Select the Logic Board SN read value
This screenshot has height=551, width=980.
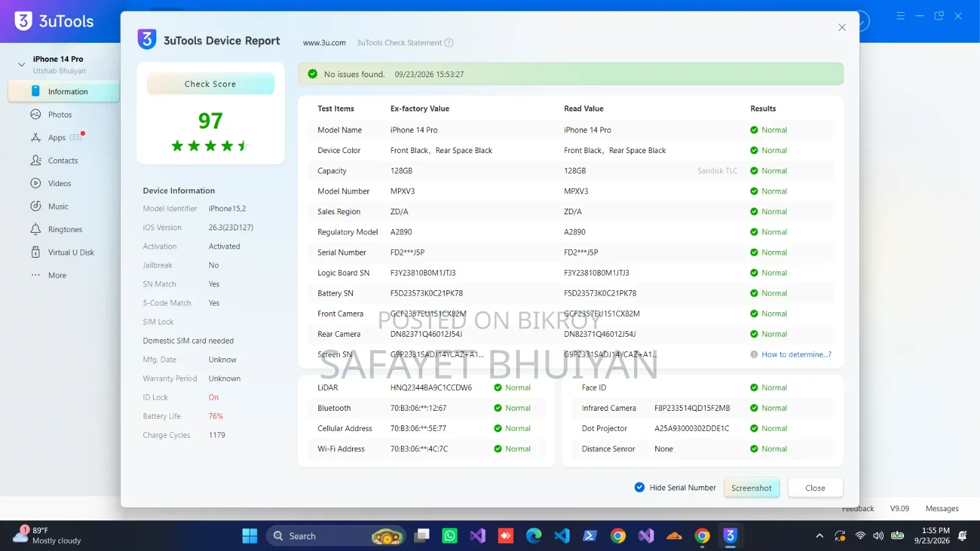tap(597, 273)
